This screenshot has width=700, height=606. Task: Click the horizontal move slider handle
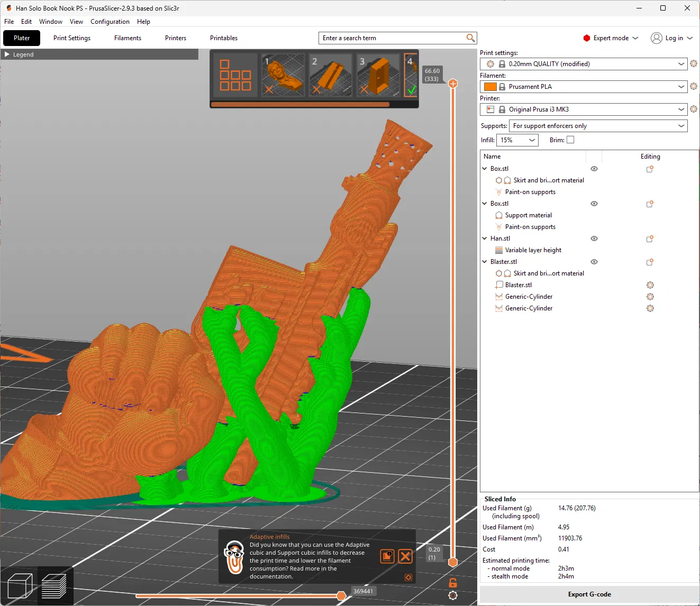(x=341, y=596)
